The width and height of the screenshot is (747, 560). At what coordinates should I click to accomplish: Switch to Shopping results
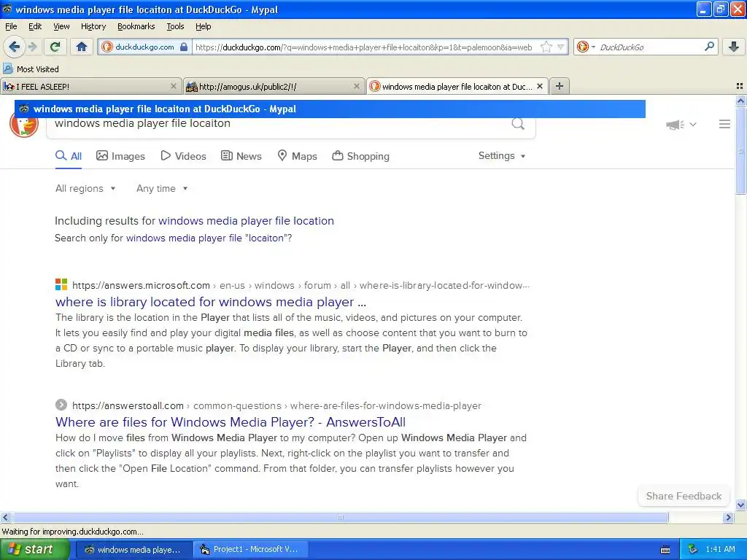pos(360,156)
